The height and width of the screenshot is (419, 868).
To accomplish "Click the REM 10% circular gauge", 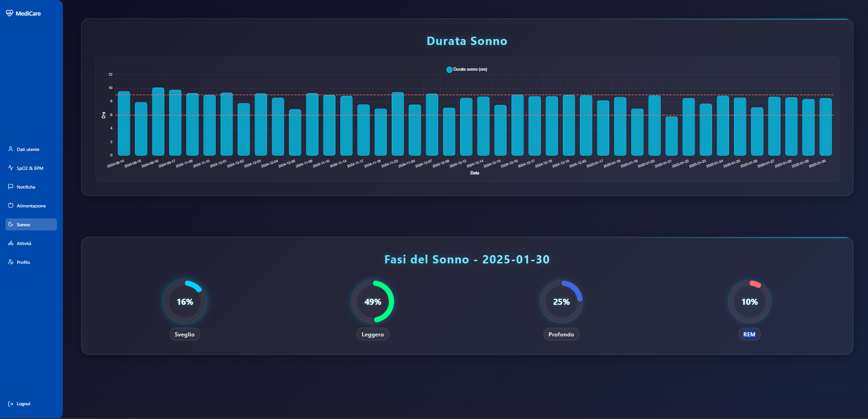I will [749, 302].
